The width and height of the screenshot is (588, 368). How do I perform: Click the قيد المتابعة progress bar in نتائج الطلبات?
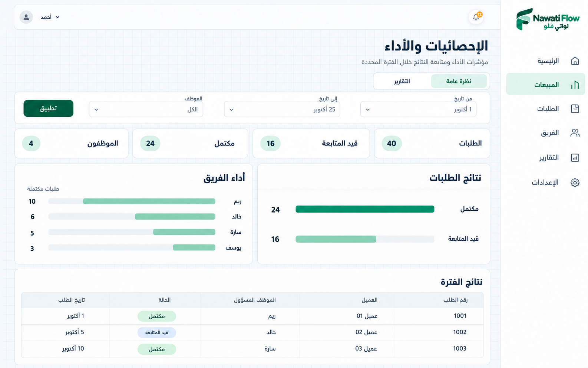pos(365,239)
